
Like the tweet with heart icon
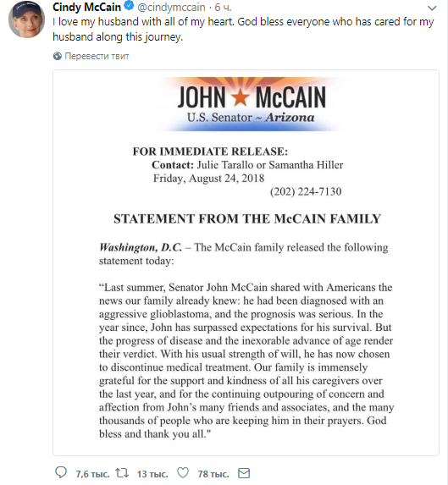coord(183,472)
